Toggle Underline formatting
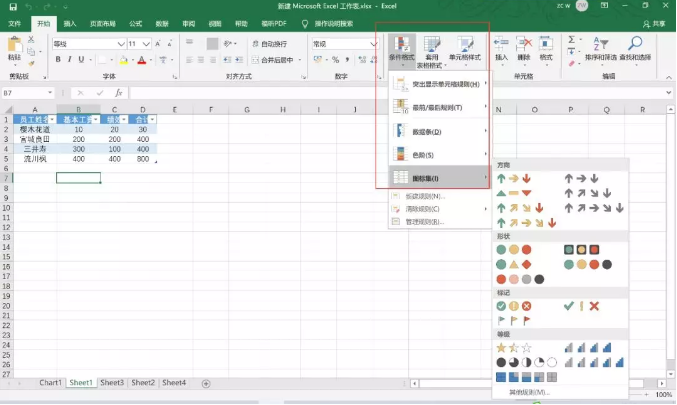The width and height of the screenshot is (677, 405). pyautogui.click(x=81, y=60)
